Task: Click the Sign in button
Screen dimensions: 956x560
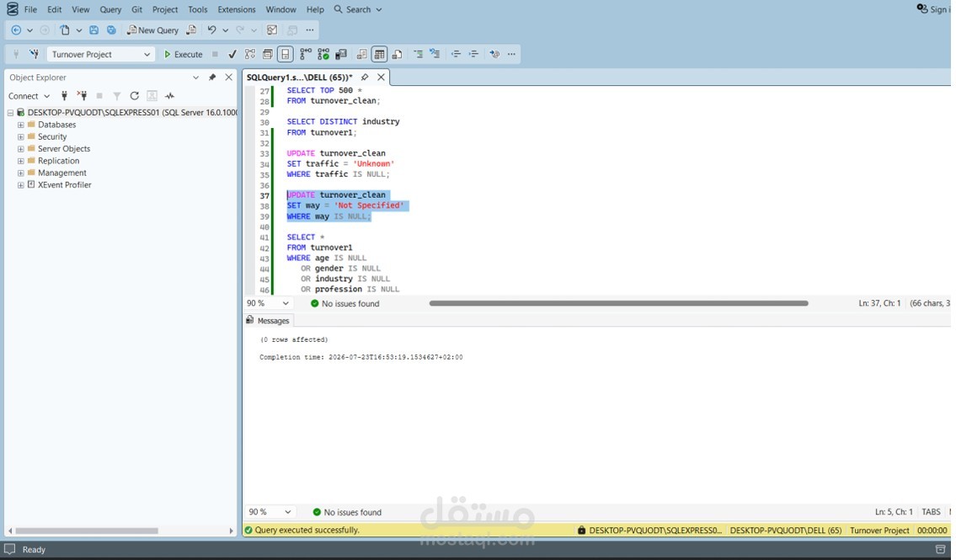Action: tap(932, 9)
